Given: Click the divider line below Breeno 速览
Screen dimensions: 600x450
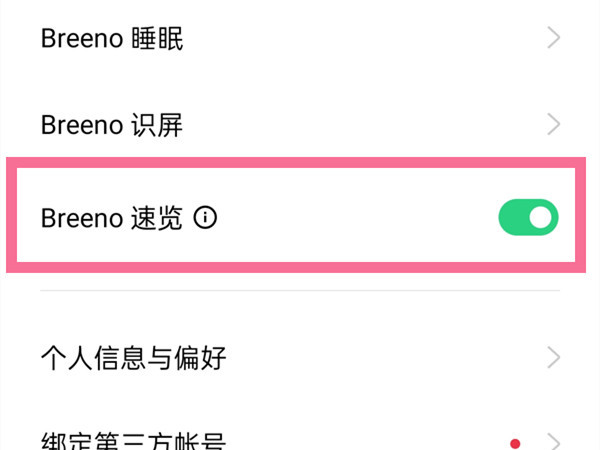Looking at the screenshot, I should click(300, 291).
